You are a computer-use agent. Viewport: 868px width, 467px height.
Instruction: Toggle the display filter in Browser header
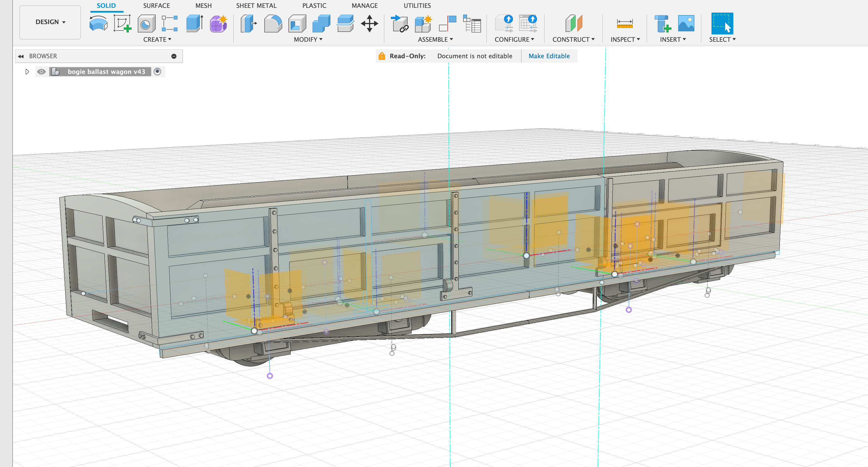(174, 56)
